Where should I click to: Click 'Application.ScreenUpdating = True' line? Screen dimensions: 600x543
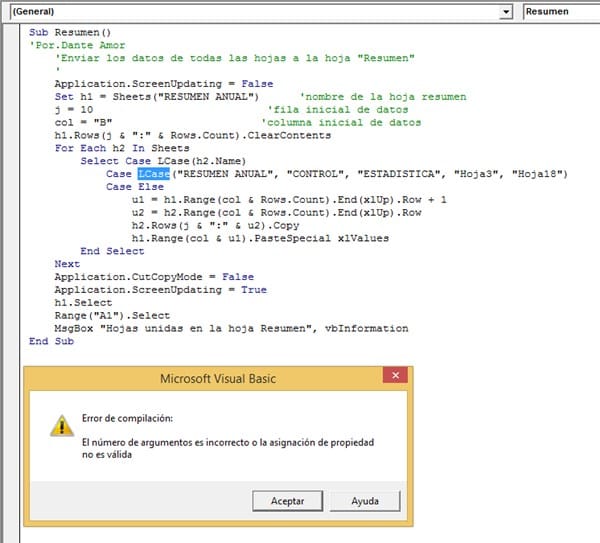(x=160, y=290)
